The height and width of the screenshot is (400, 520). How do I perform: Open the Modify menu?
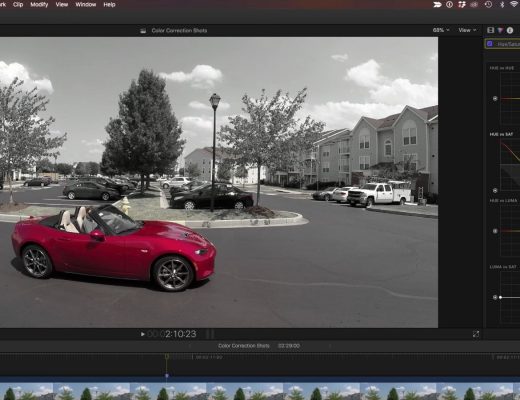coord(39,4)
